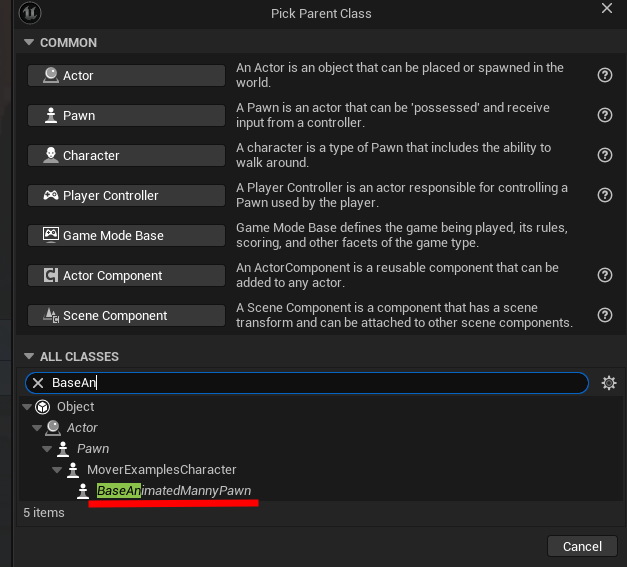
Task: Choose Game Mode Base parent class
Action: tap(126, 235)
